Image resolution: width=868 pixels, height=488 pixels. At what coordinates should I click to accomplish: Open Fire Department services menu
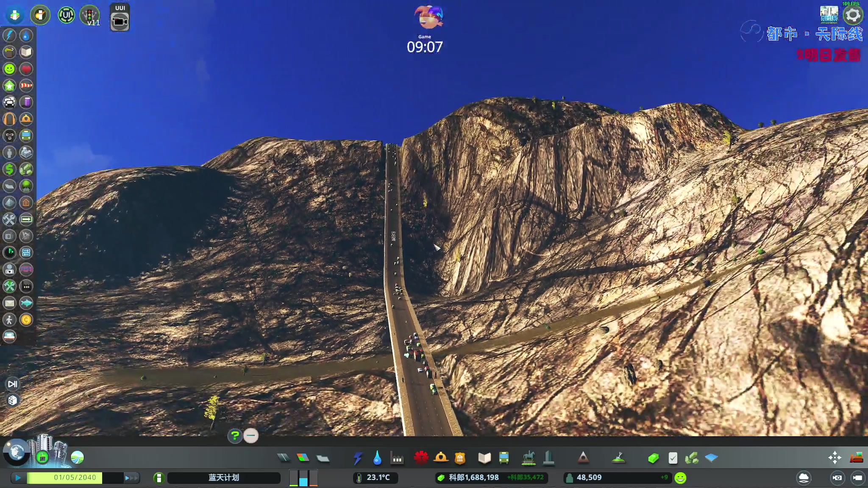441,458
